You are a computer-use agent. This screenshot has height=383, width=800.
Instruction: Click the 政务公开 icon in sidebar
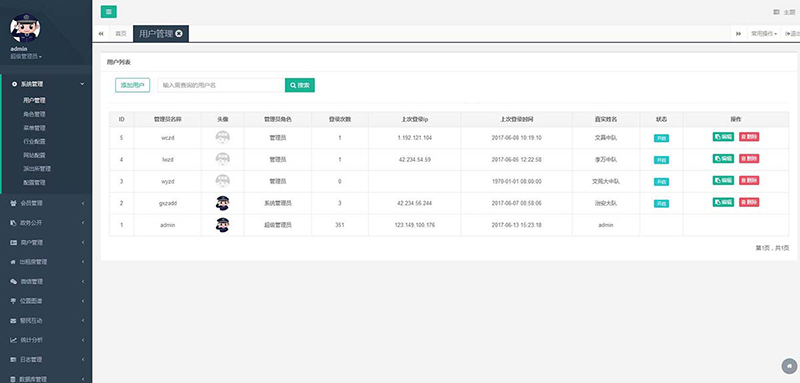click(14, 223)
